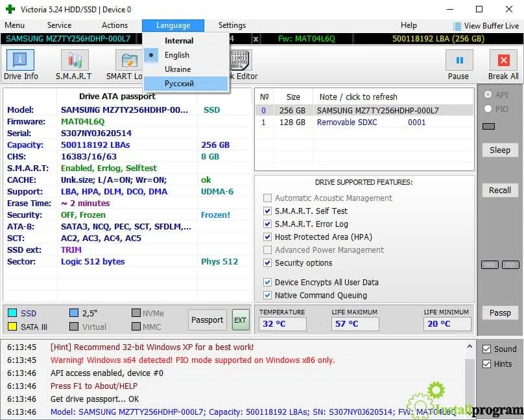
Task: Open the Service menu
Action: [x=59, y=25]
